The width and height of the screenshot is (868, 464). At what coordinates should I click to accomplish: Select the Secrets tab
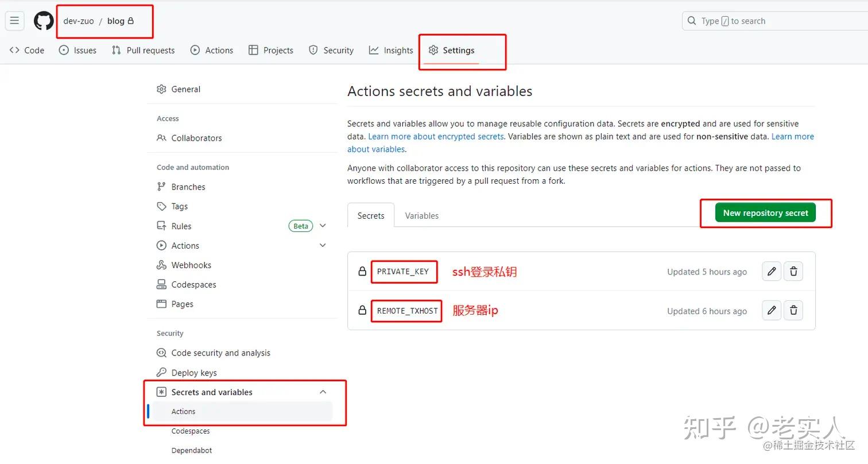[371, 216]
